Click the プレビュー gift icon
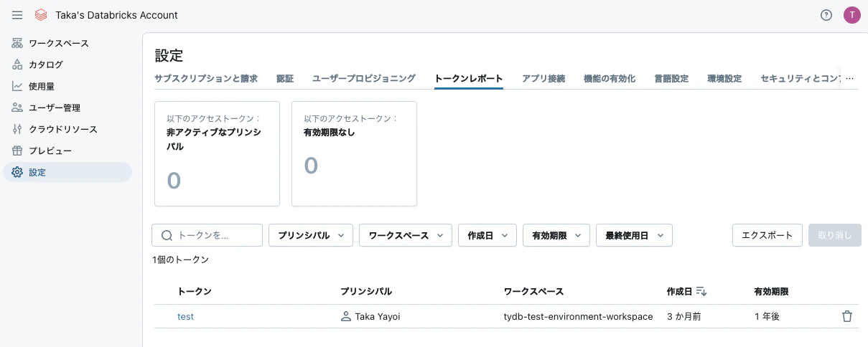 point(17,151)
